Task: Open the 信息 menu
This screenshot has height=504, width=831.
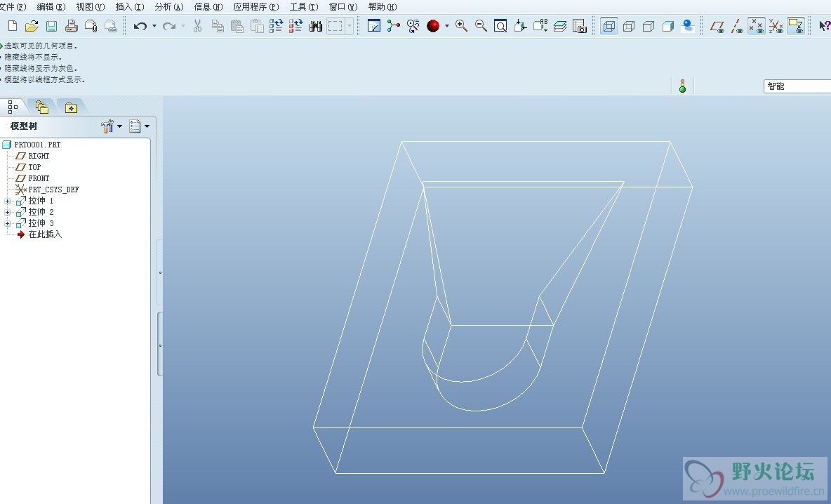Action: pyautogui.click(x=208, y=7)
